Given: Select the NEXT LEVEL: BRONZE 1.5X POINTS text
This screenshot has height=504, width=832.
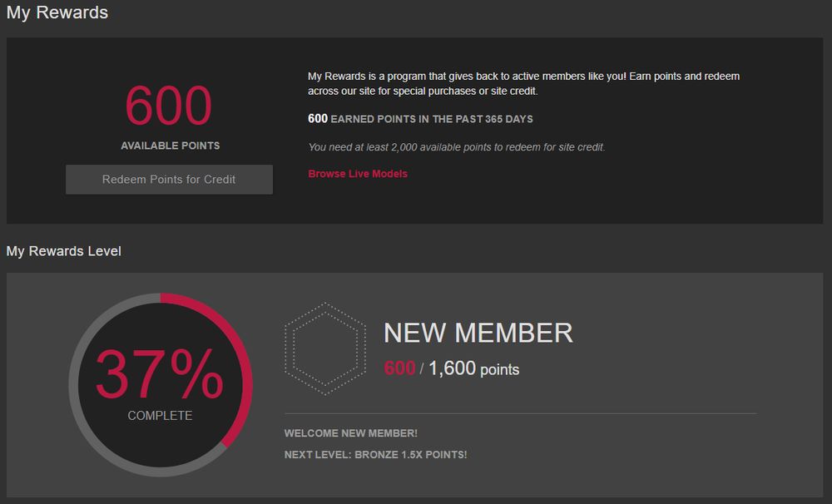Looking at the screenshot, I should coord(377,454).
